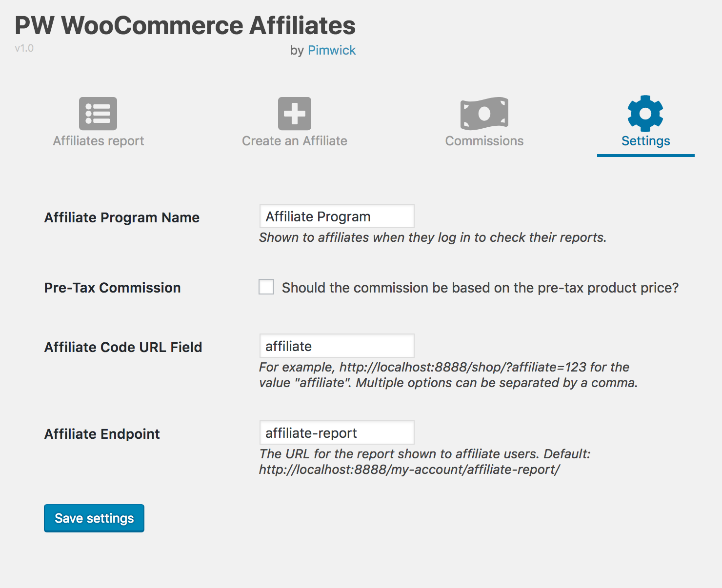
Task: Go to the "Commissions" tab label
Action: click(484, 141)
